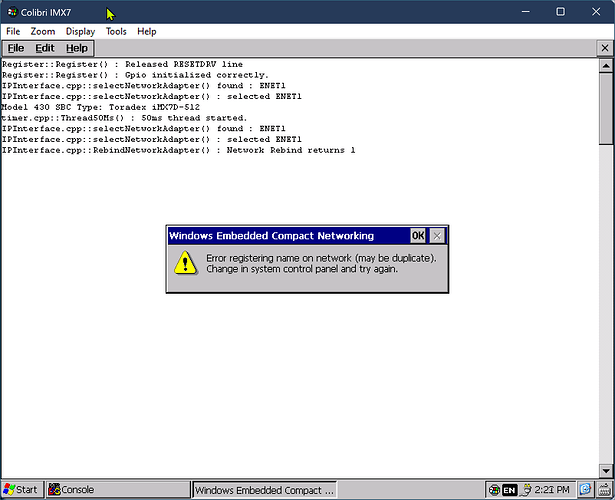
Task: Open the console Help menu
Action: point(77,48)
